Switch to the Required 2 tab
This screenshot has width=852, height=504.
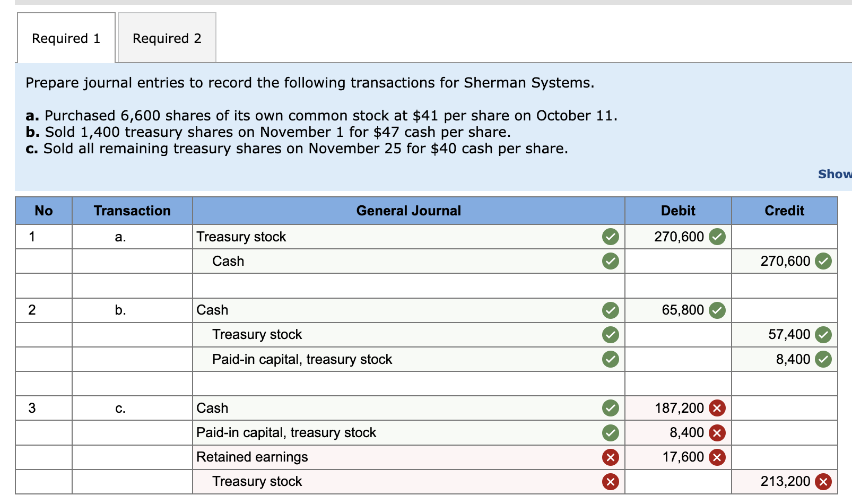167,38
